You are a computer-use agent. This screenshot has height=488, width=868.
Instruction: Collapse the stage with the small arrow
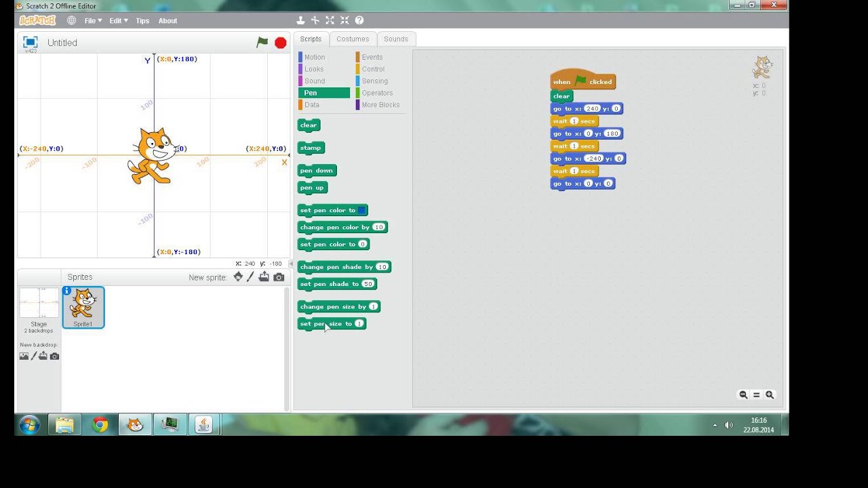[x=292, y=264]
